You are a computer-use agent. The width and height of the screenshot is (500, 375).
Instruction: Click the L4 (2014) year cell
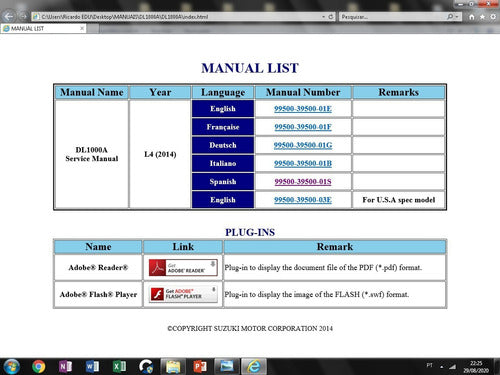coord(160,154)
